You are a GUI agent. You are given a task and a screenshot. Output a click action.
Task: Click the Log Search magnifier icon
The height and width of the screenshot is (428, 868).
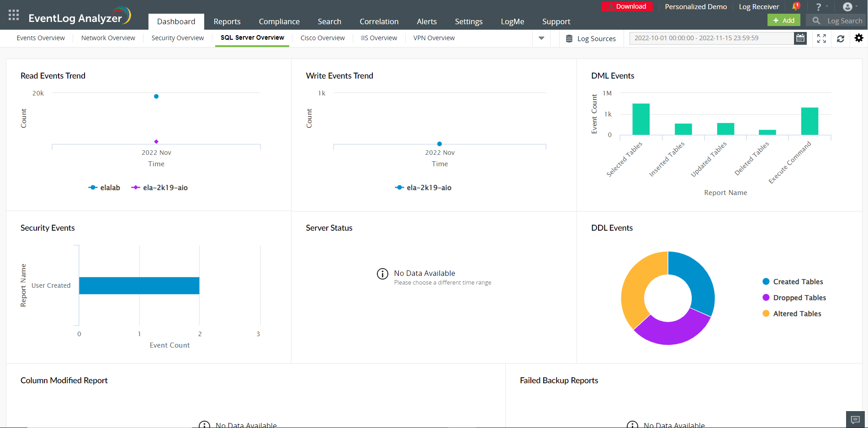click(816, 21)
